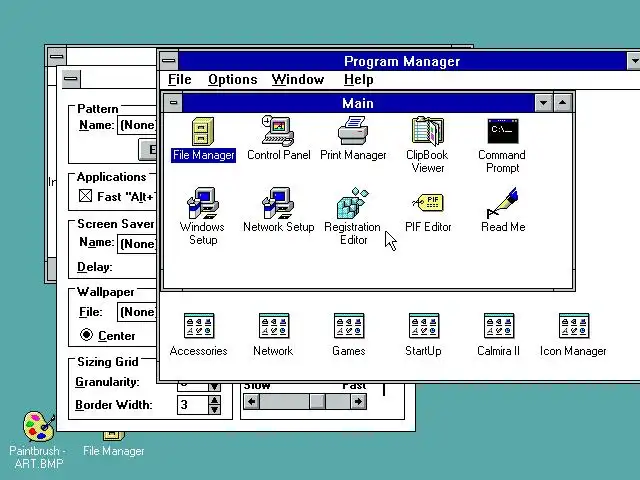
Task: Minimize the Main group window
Action: tap(544, 103)
